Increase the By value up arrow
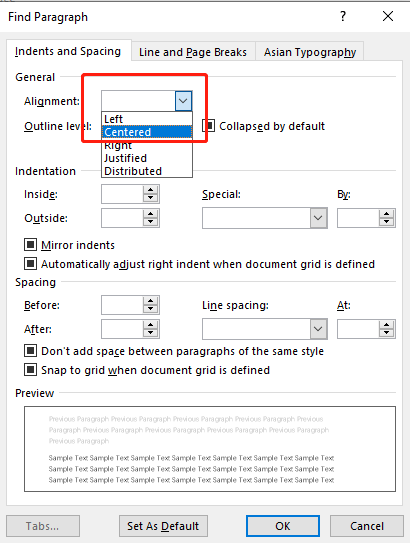410x543 pixels. click(x=386, y=214)
